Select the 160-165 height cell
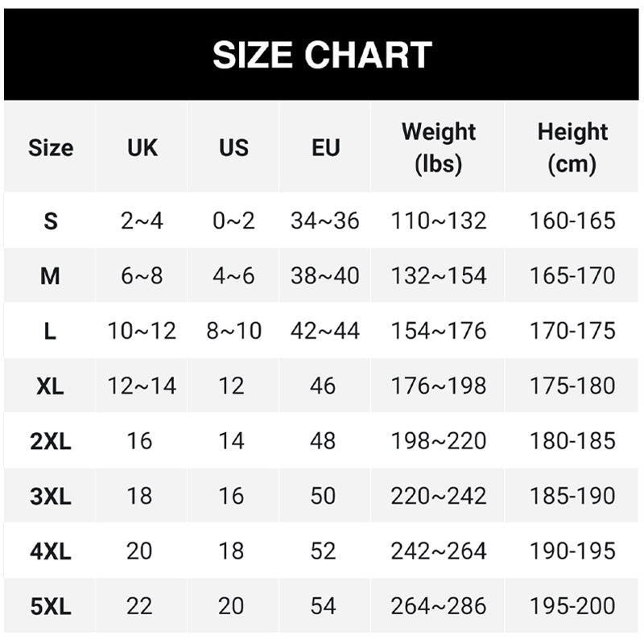644x644 pixels. [x=572, y=221]
